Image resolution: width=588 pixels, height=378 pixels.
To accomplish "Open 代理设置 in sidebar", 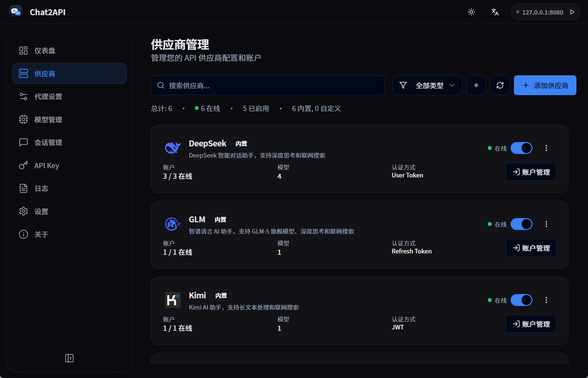I will point(69,96).
